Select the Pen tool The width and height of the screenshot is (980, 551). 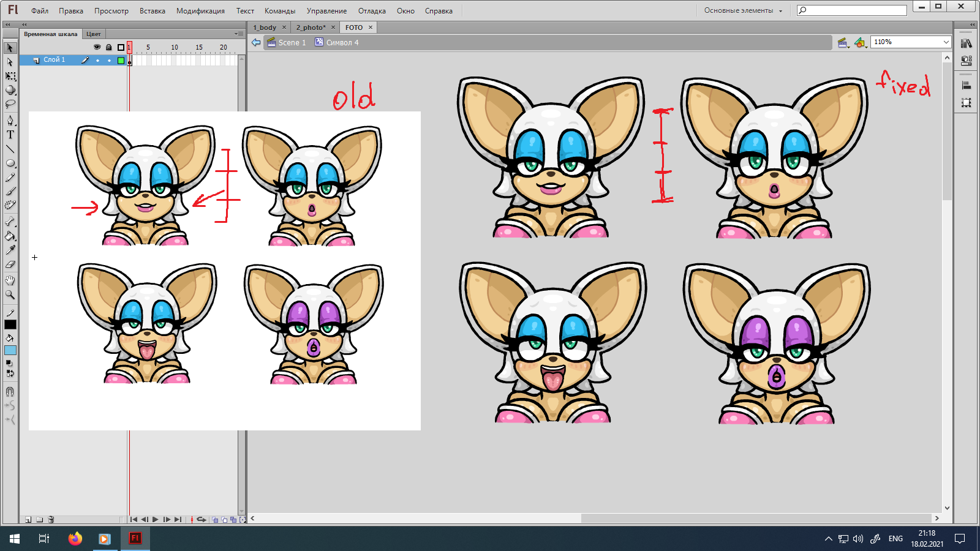(10, 120)
